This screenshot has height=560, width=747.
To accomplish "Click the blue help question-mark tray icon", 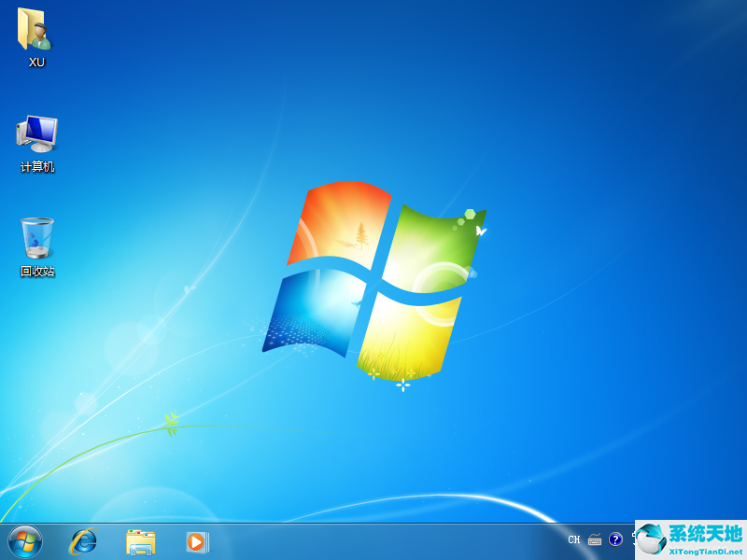I will click(614, 539).
